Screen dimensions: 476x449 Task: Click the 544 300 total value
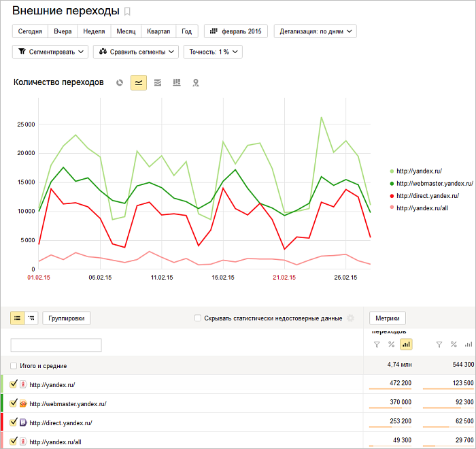(x=463, y=364)
